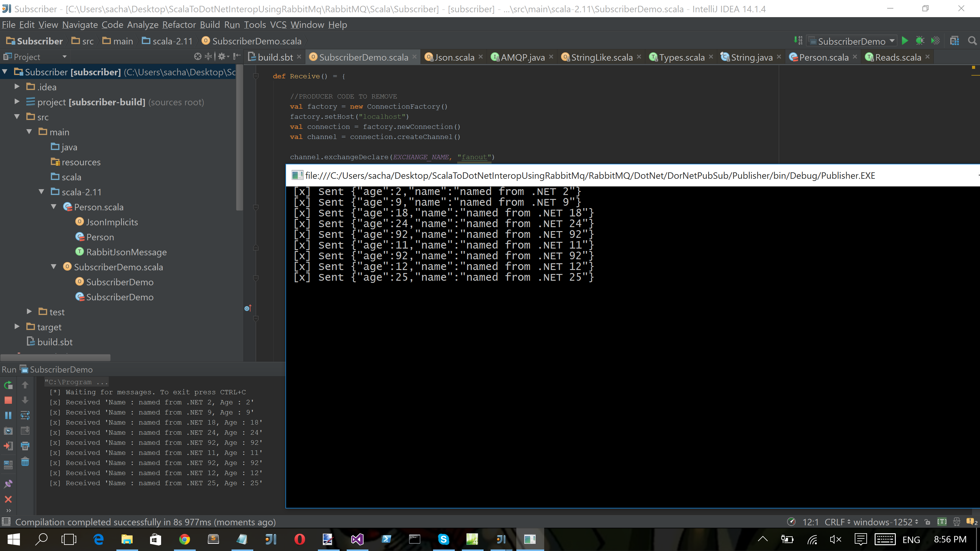Show more Run panel actions chevron
980x551 pixels.
8,511
